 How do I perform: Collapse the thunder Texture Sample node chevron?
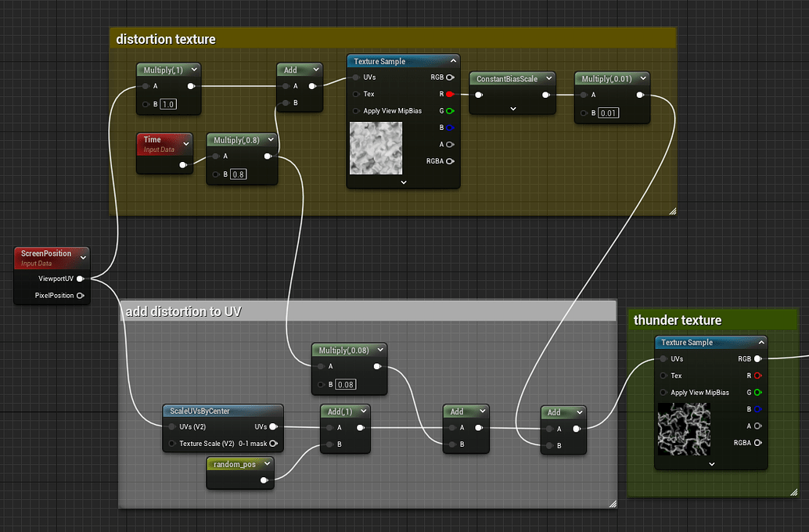tap(760, 342)
